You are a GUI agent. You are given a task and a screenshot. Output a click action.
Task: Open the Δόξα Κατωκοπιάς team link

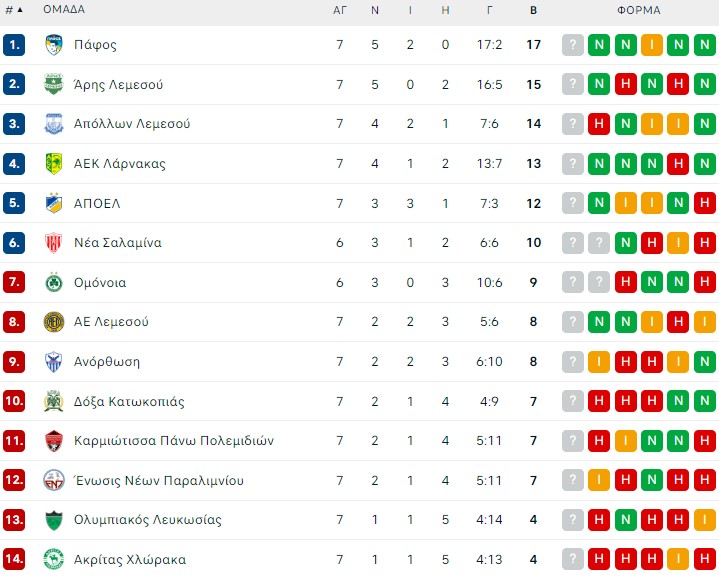pyautogui.click(x=129, y=401)
